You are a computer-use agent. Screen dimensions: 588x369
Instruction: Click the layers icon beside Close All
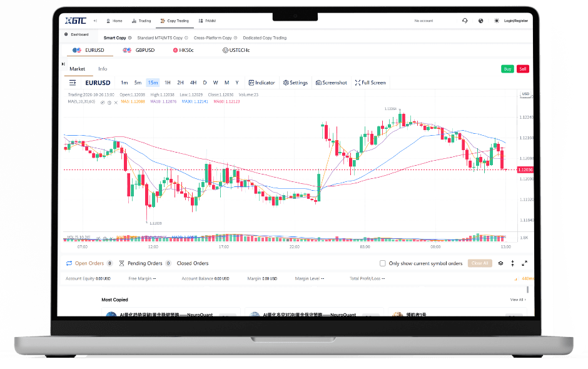click(x=500, y=264)
